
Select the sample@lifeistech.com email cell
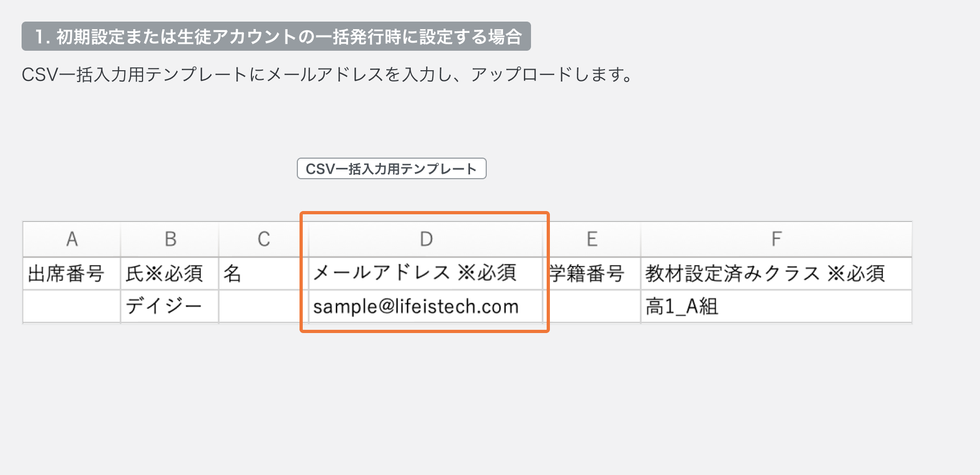coord(416,307)
